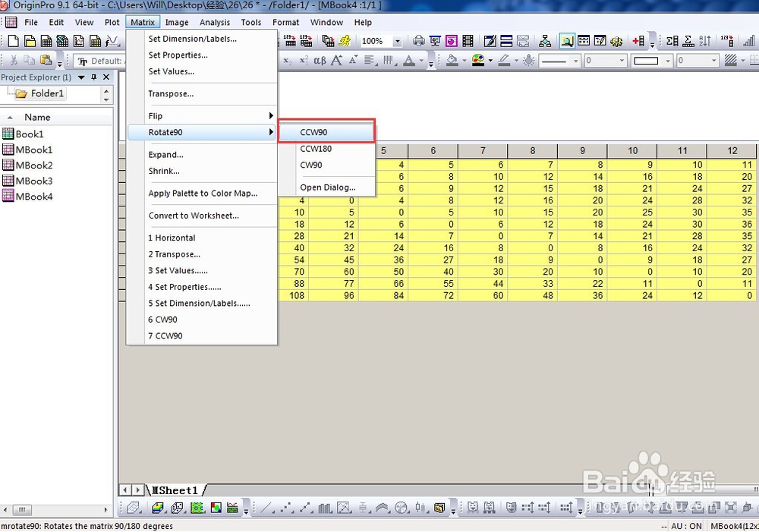Viewport: 759px width, 532px height.
Task: Click the 3D Color Map Surface icon
Action: click(158, 508)
